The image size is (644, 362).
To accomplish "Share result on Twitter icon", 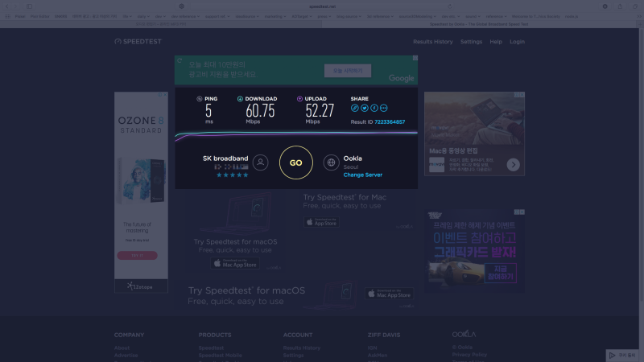I will click(x=365, y=108).
